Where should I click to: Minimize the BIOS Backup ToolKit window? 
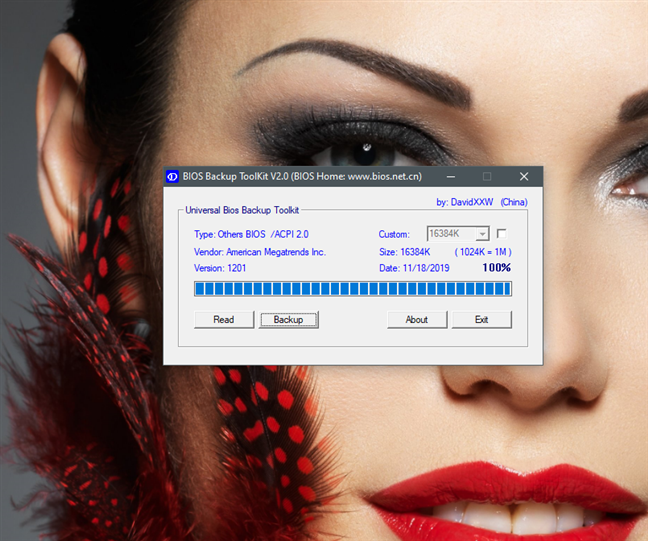[x=451, y=177]
